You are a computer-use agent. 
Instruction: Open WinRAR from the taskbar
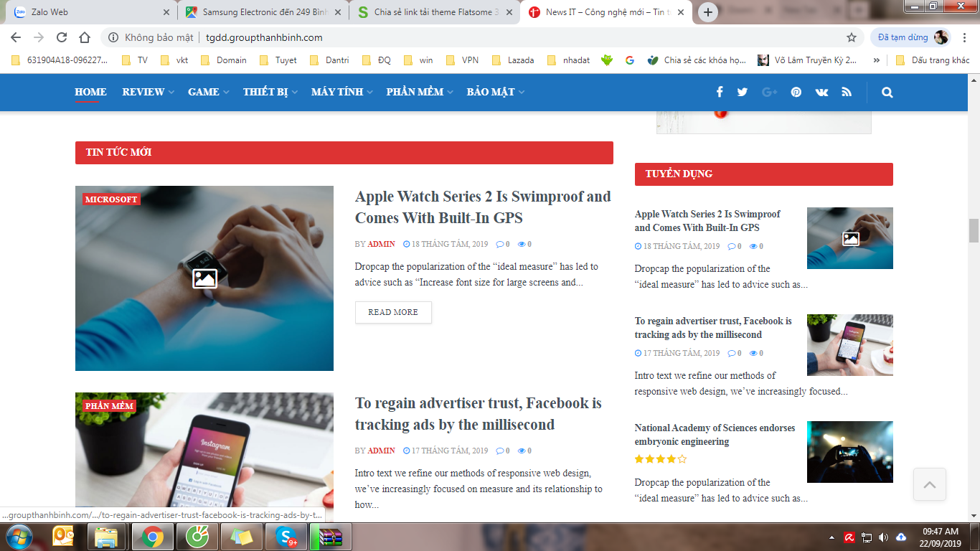tap(330, 537)
